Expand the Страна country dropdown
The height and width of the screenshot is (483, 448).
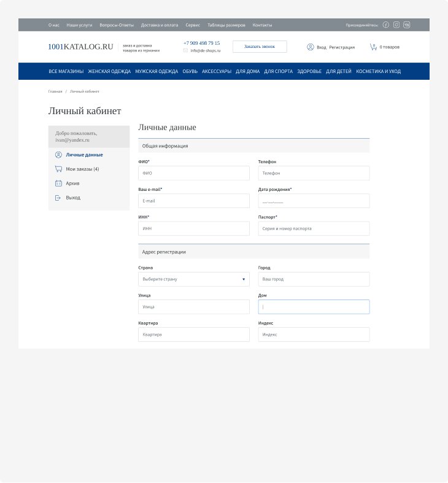(194, 279)
